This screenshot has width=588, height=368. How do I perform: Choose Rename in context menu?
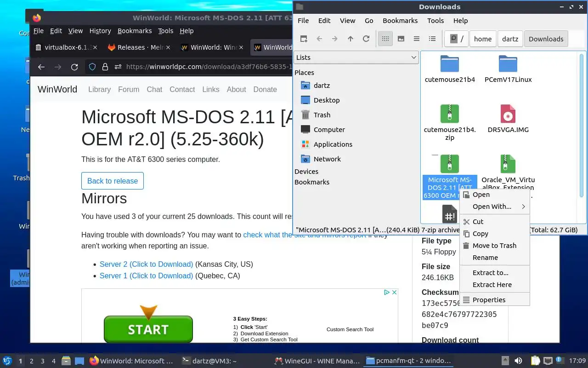pyautogui.click(x=495, y=258)
